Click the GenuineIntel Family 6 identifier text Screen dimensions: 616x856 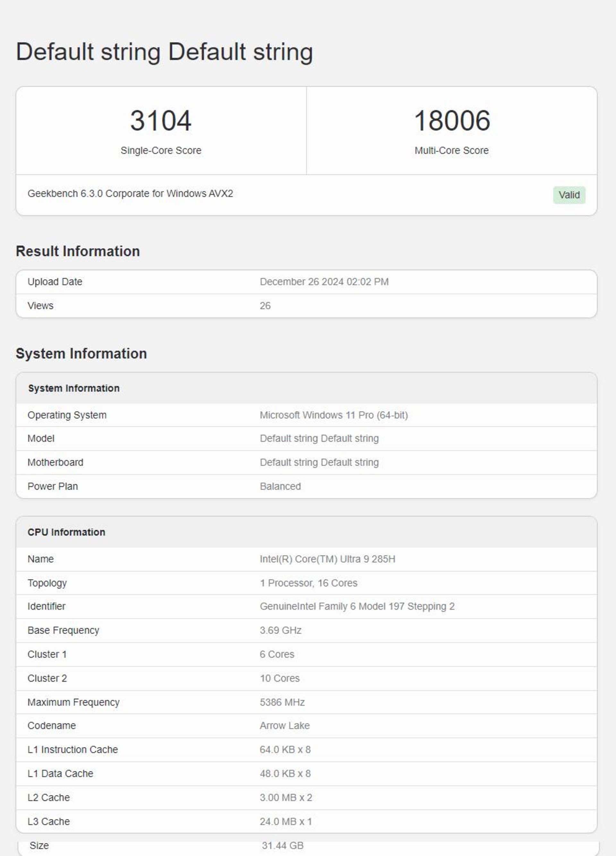357,606
